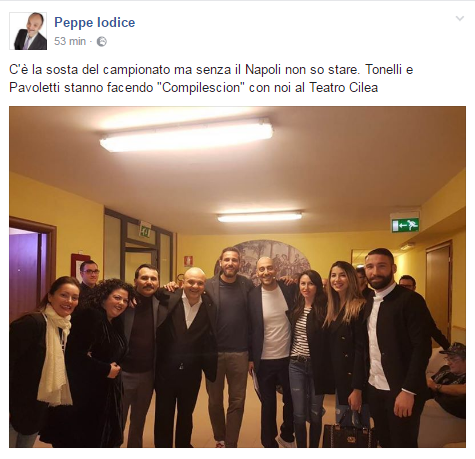
Task: Click the small exit sign above glass door
Action: (x=145, y=229)
